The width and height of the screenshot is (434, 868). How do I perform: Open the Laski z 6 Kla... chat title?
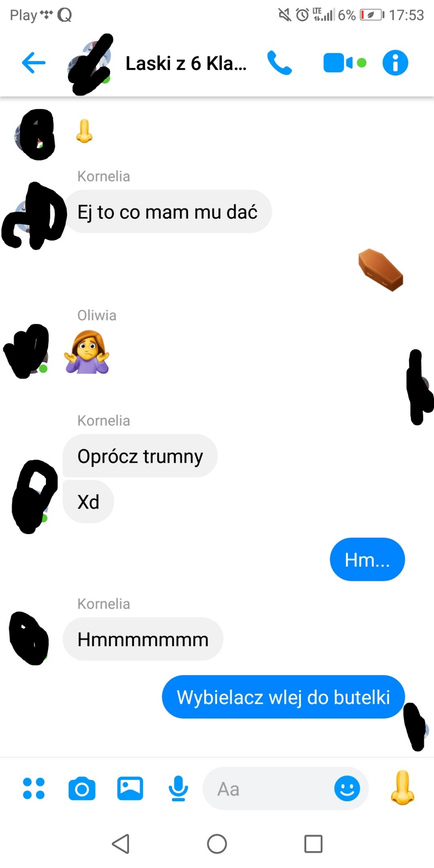click(x=186, y=63)
